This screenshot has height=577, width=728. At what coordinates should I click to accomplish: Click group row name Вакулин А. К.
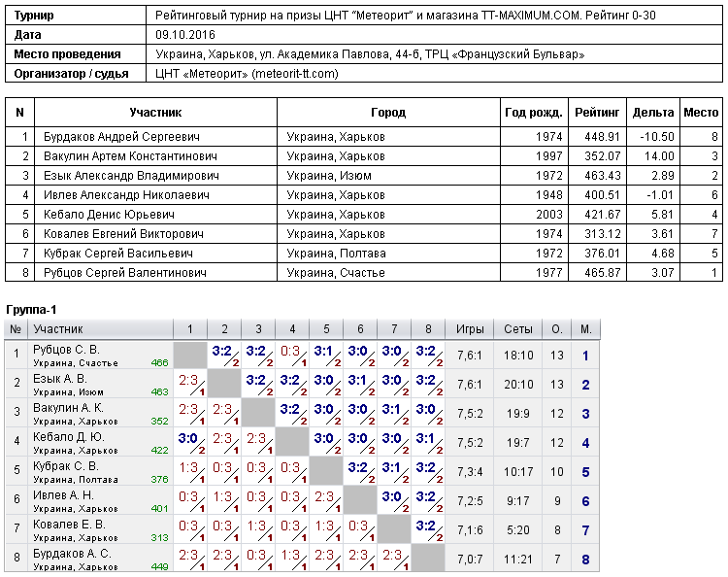point(68,408)
